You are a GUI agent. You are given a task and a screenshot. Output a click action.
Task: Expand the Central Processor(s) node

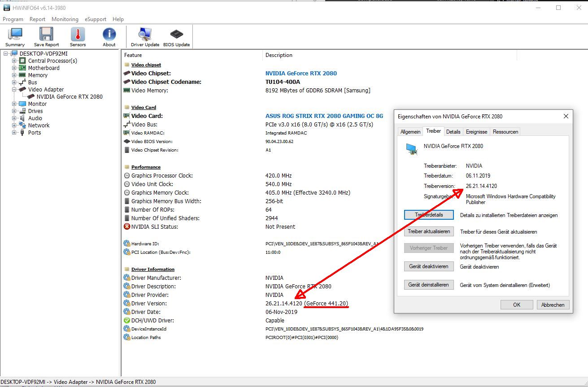(x=14, y=61)
